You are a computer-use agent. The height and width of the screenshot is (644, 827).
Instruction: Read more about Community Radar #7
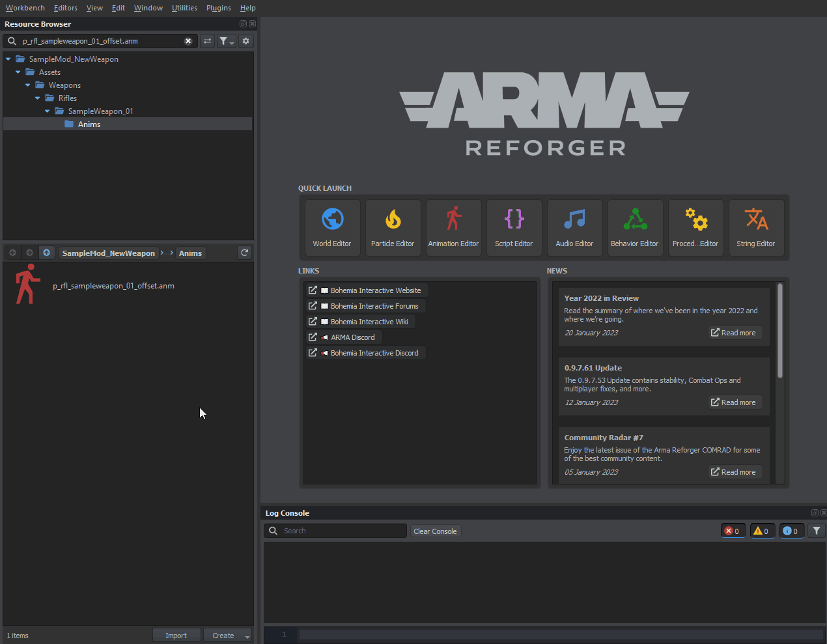coord(735,472)
